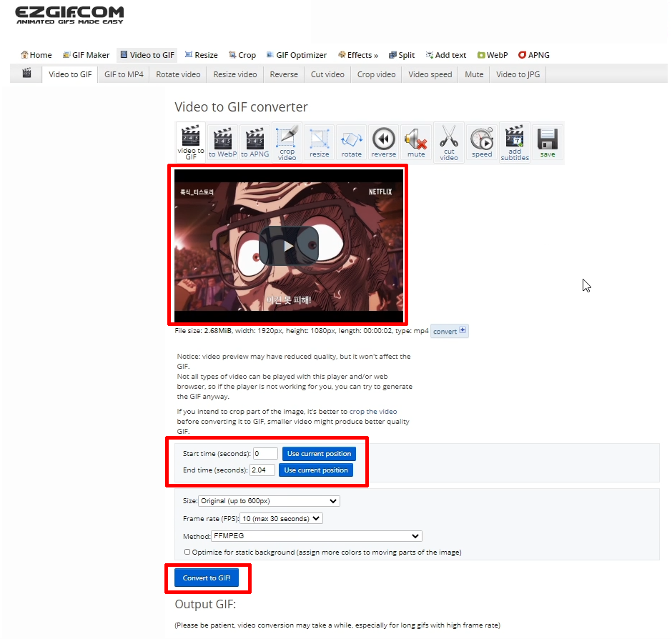Open the Frame rate FPS dropdown

pos(281,519)
